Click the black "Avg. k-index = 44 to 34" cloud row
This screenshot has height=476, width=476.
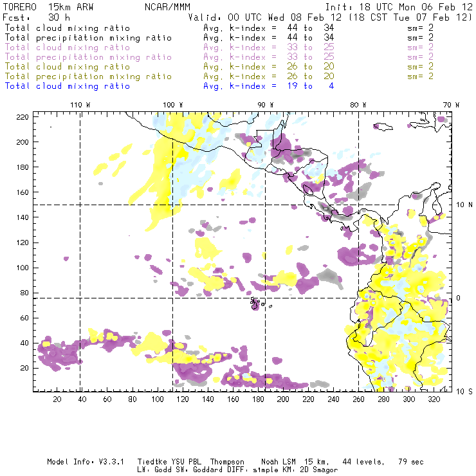tap(269, 28)
